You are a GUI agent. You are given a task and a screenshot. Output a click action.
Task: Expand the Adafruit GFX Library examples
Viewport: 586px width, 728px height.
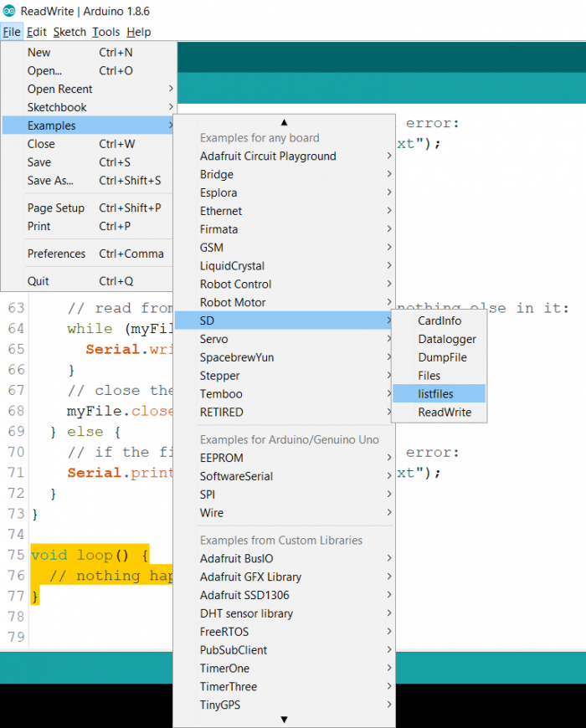(284, 577)
